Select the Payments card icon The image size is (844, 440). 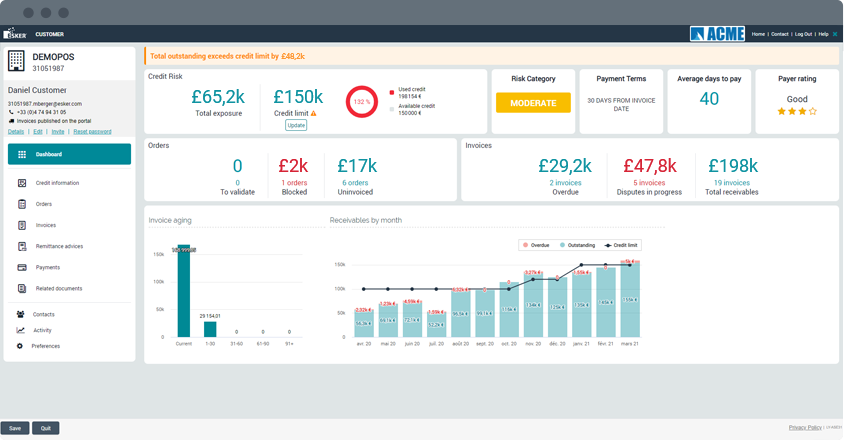[x=22, y=267]
